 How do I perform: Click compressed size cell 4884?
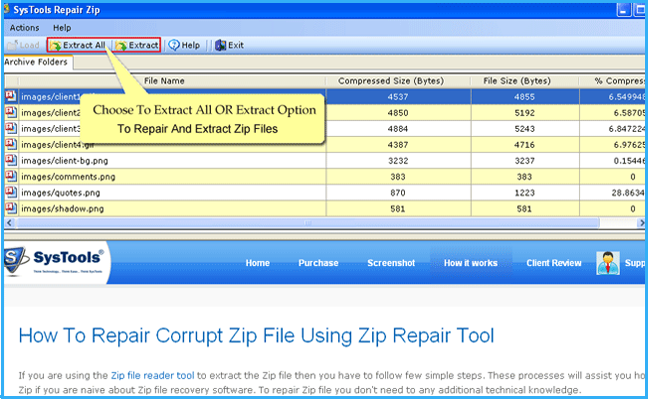pos(398,129)
